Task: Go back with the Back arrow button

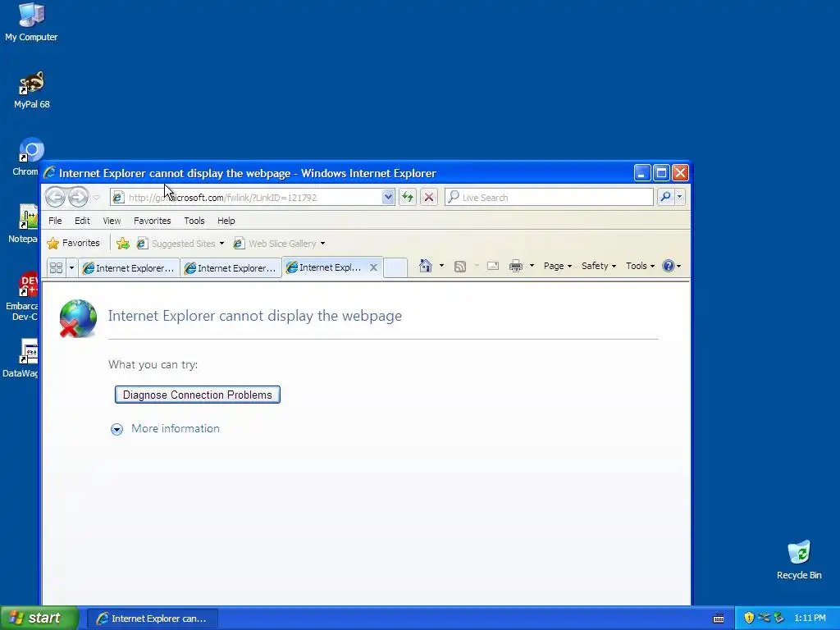Action: [x=55, y=197]
